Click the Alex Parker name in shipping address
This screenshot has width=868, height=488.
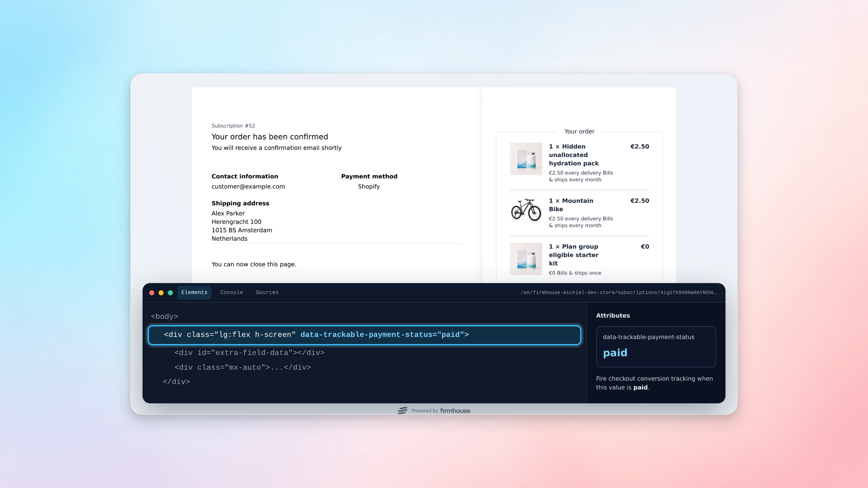(228, 213)
